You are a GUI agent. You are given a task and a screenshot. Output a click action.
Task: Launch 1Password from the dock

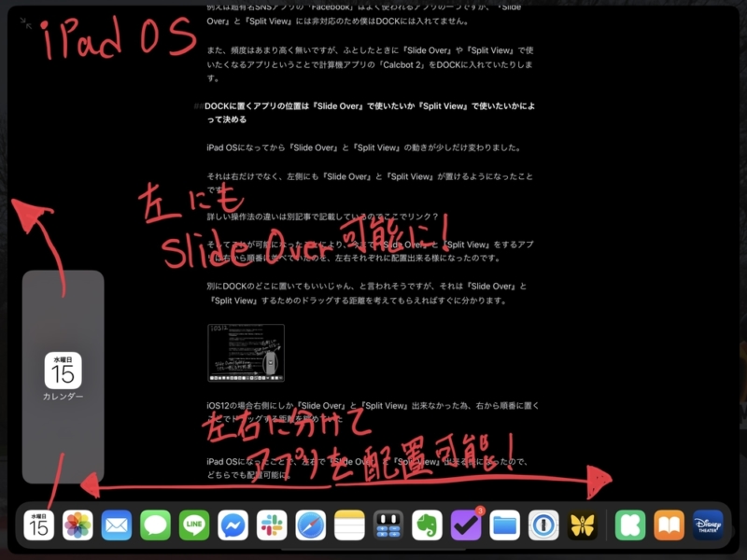(x=543, y=525)
